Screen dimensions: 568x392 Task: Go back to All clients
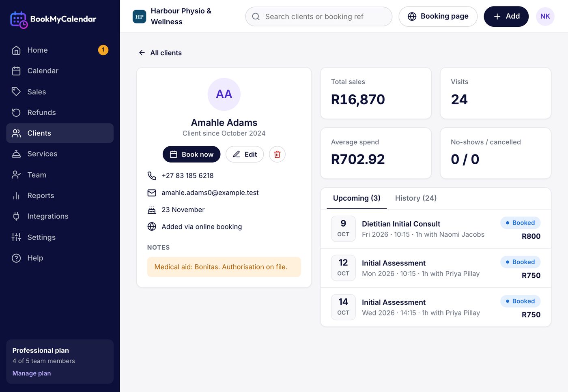click(160, 53)
